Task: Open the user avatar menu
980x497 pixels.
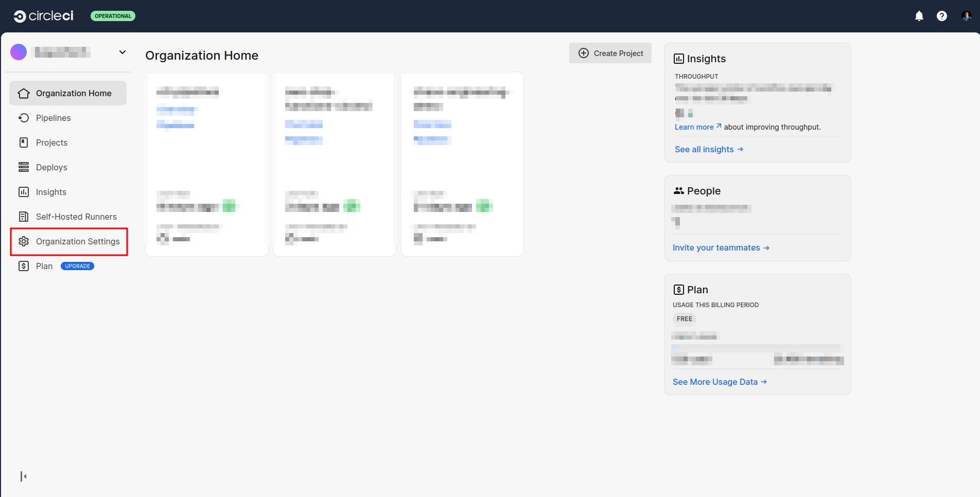Action: tap(965, 16)
